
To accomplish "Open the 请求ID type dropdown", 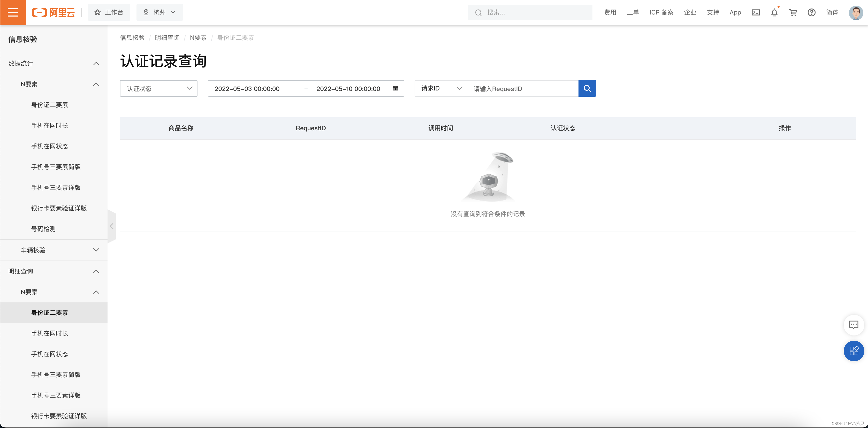I will (441, 88).
